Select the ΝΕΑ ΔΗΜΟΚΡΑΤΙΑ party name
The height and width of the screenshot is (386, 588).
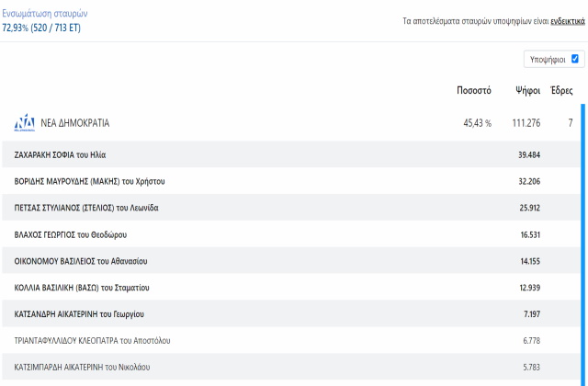75,123
